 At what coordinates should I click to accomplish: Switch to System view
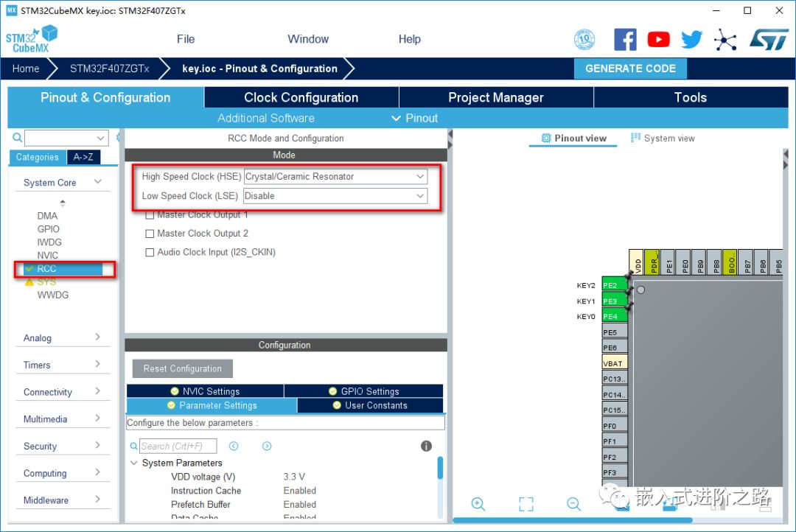point(663,138)
